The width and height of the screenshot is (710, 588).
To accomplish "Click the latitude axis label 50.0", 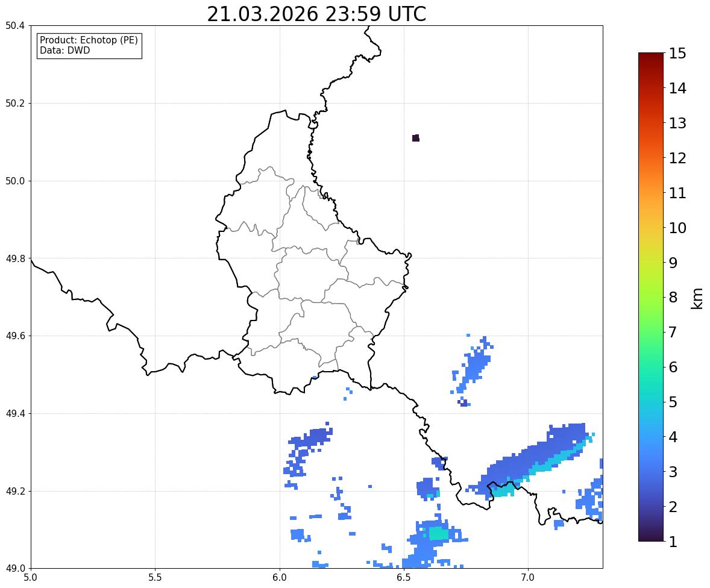I will click(x=15, y=181).
